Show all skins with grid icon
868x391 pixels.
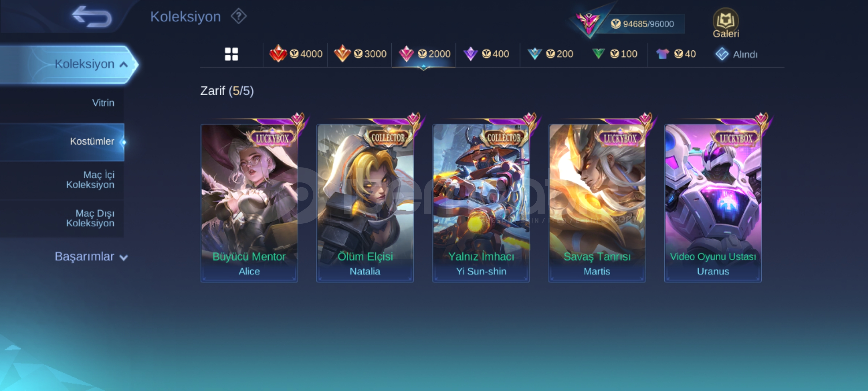point(231,54)
